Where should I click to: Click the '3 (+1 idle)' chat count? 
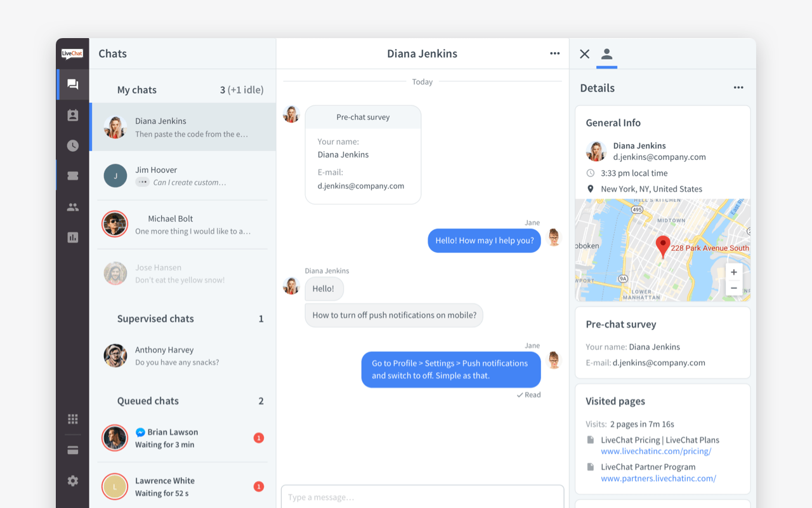(242, 90)
